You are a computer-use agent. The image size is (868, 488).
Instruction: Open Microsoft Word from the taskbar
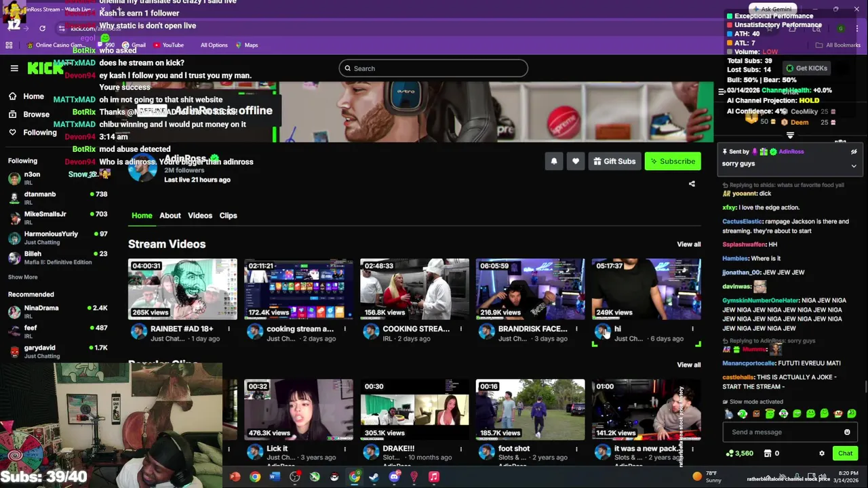[275, 476]
